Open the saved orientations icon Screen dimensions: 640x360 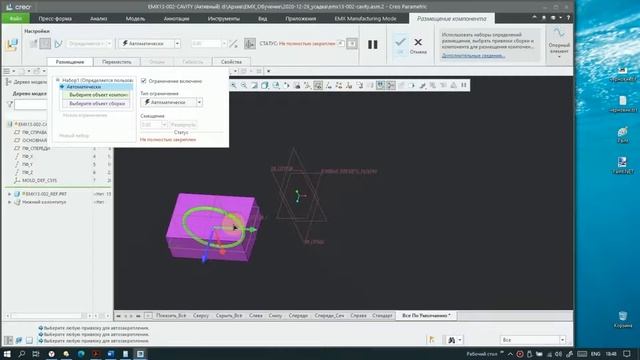coord(276,85)
